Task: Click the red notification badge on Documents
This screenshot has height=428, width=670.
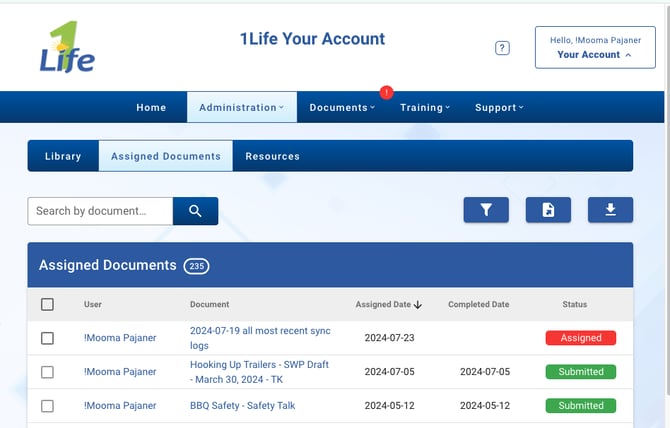Action: [386, 93]
